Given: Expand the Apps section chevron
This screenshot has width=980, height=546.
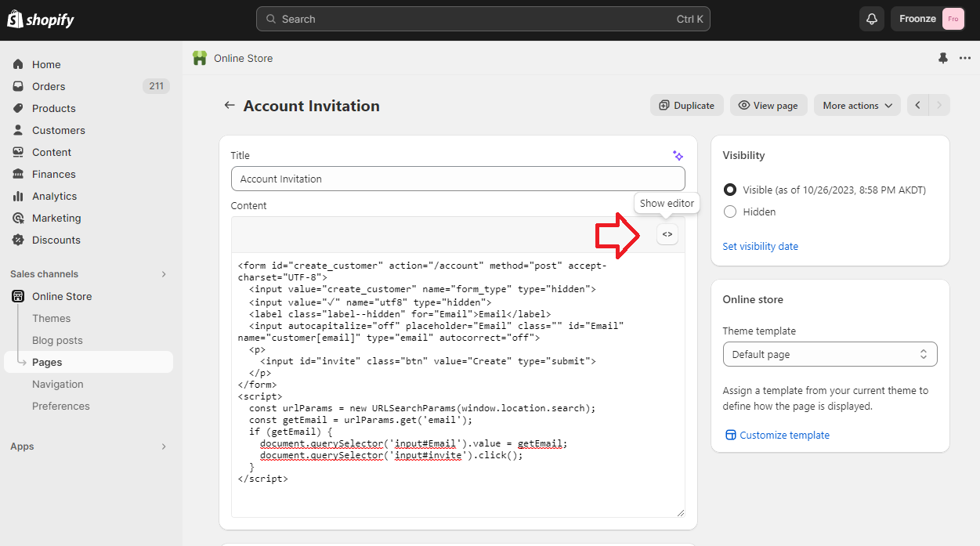Looking at the screenshot, I should 164,447.
